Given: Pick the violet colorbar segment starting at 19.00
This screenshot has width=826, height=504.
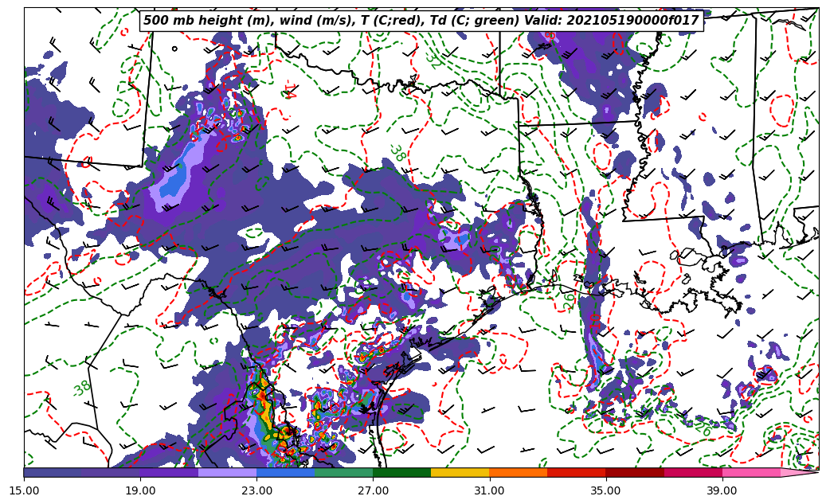Looking at the screenshot, I should pyautogui.click(x=170, y=472).
